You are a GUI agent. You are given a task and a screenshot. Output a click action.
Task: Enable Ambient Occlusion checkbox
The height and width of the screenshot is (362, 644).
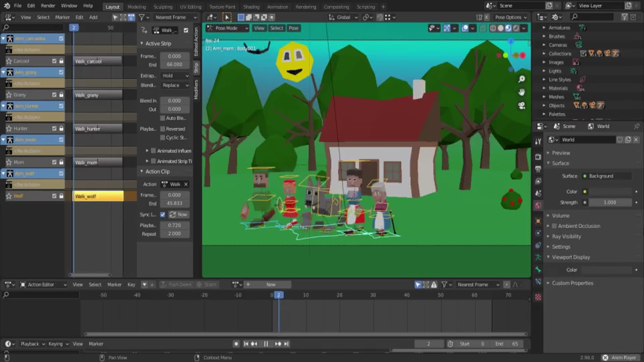click(554, 226)
